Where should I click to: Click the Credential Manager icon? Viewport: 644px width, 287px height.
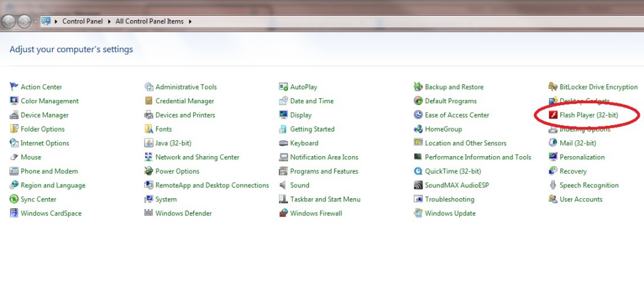tap(148, 101)
